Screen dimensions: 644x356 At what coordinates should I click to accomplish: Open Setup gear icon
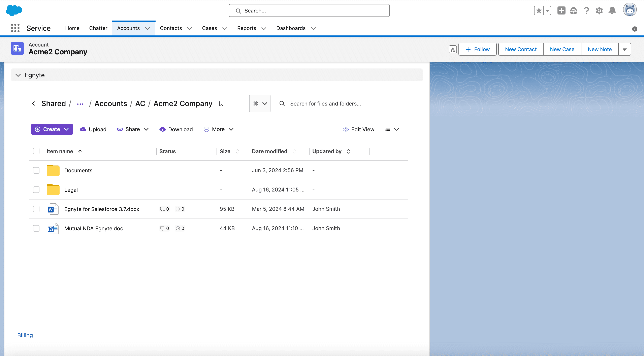(599, 10)
